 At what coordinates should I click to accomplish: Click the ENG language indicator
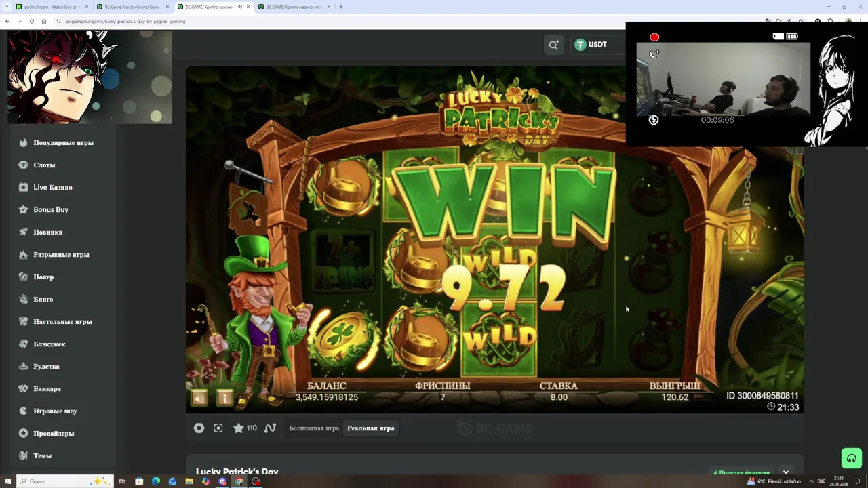coord(821,481)
